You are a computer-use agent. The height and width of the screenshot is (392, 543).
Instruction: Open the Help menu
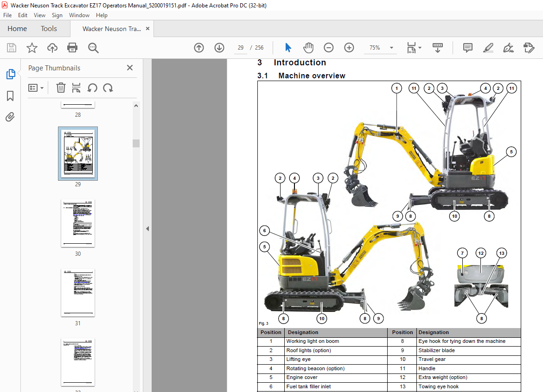click(102, 15)
